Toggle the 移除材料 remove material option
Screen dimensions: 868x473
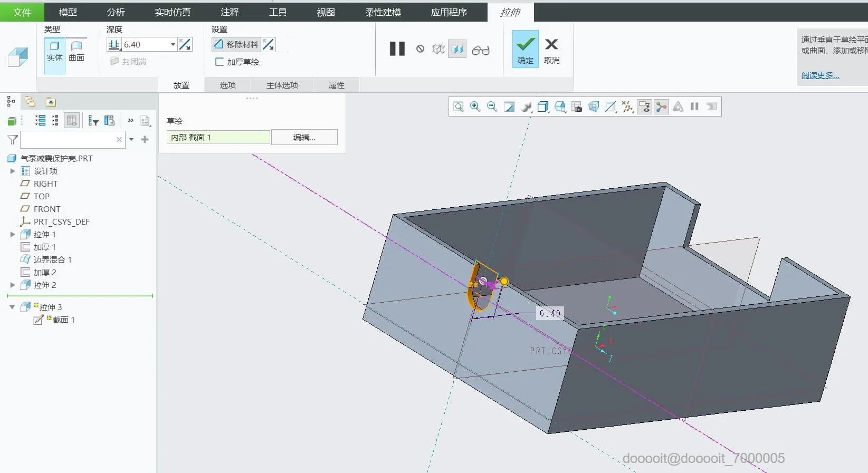pyautogui.click(x=236, y=44)
